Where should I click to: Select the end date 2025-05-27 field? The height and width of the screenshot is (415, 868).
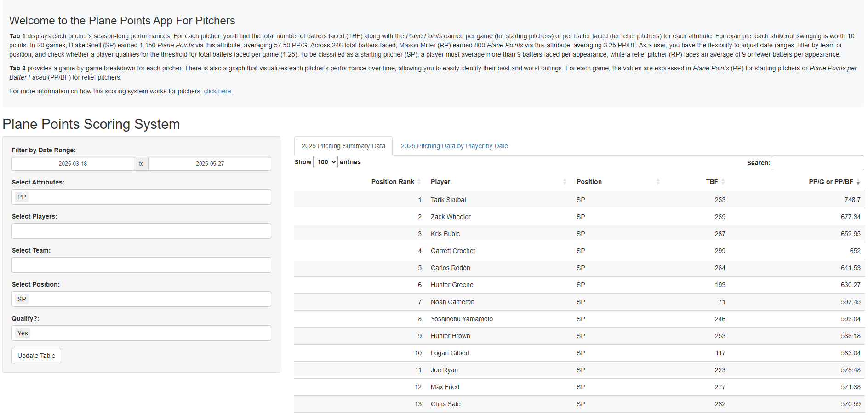point(210,164)
